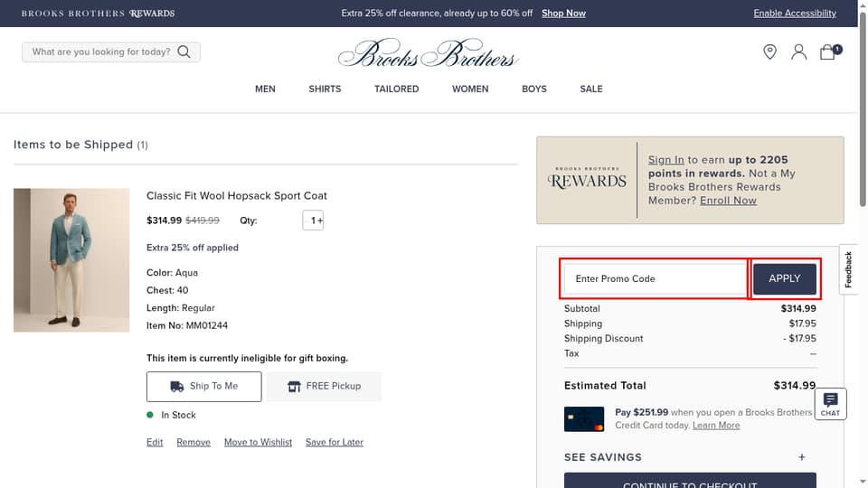
Task: Click Save for Later link
Action: (335, 442)
